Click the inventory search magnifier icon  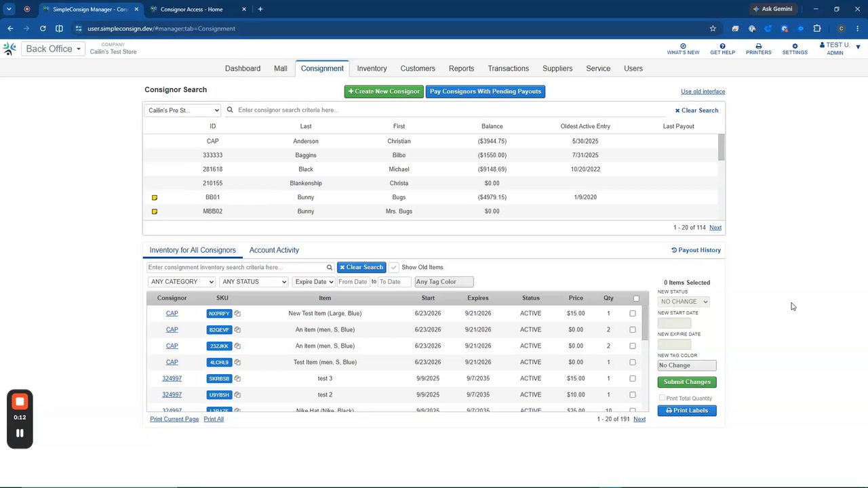coord(330,268)
